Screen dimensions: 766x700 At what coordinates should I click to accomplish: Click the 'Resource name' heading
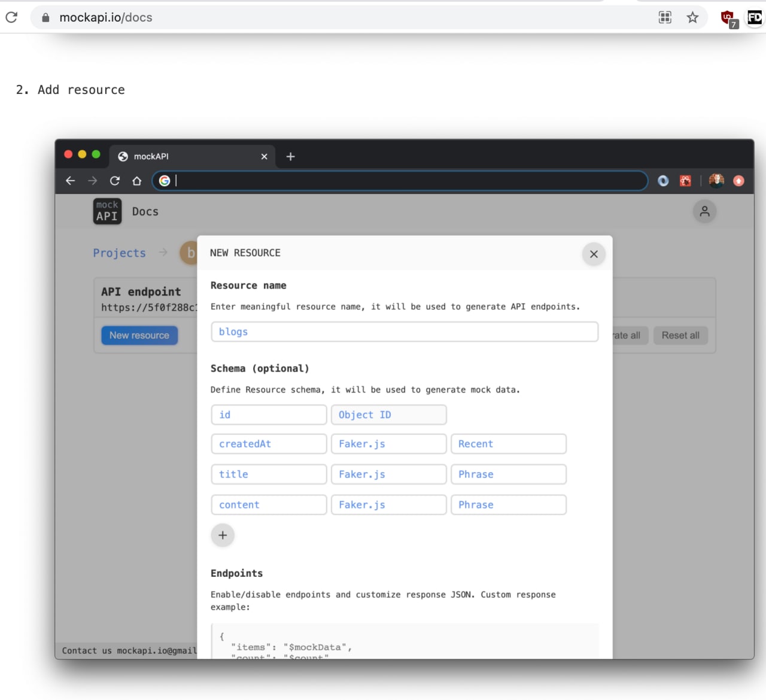coord(248,285)
